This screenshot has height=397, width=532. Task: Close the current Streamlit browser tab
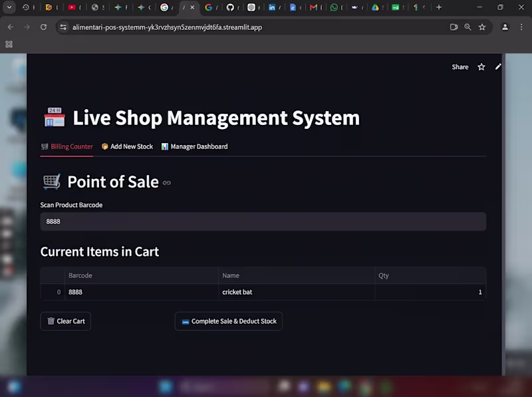[192, 7]
